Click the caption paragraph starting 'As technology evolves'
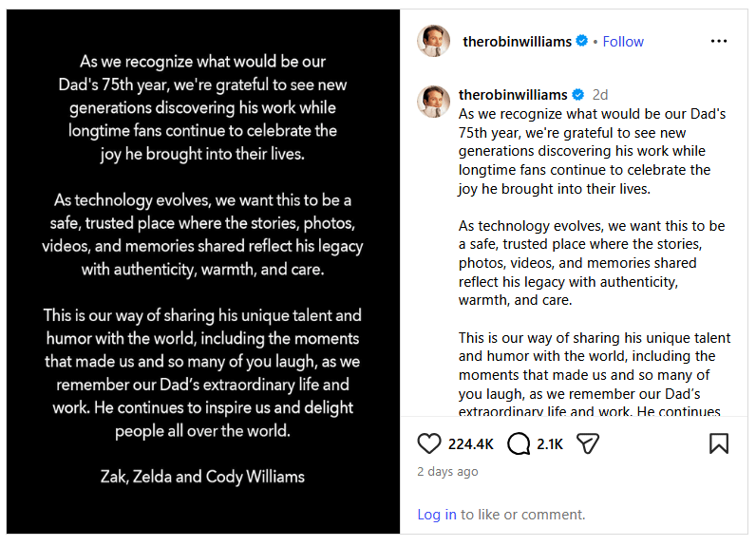This screenshot has width=756, height=546. click(592, 263)
